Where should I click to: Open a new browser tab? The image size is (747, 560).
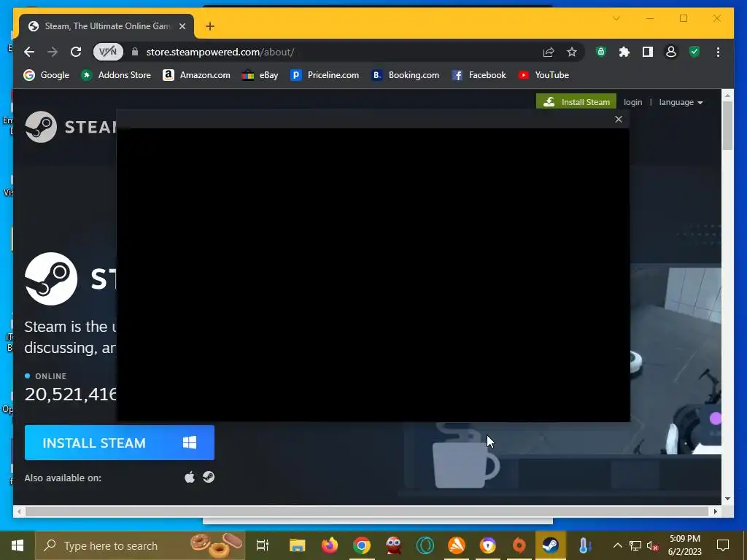point(210,26)
